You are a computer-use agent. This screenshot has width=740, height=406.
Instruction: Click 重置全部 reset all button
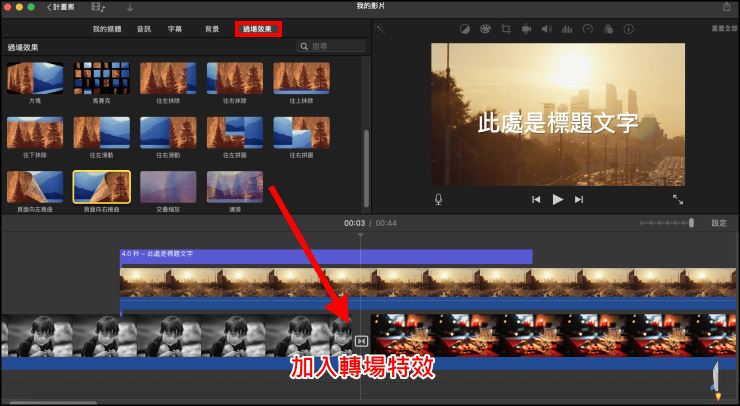tap(724, 29)
